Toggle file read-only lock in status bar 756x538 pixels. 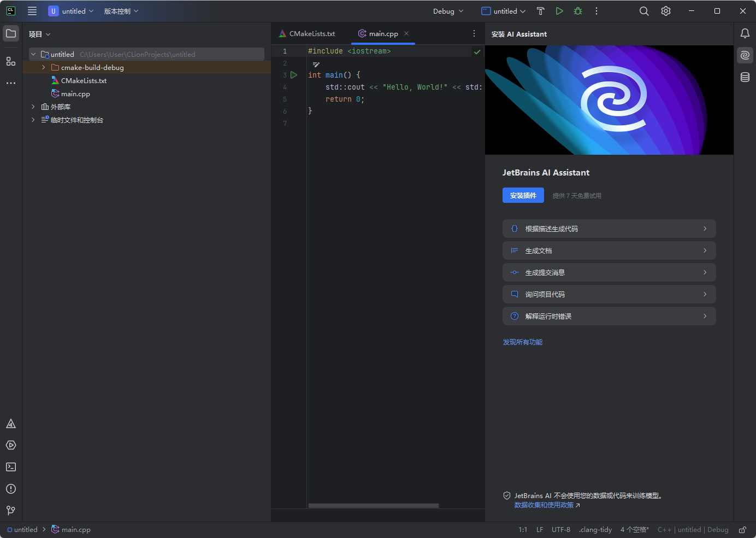(x=742, y=530)
